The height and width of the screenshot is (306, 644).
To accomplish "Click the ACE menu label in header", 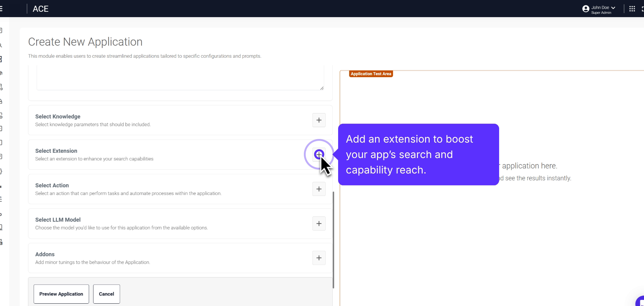I will tap(40, 9).
